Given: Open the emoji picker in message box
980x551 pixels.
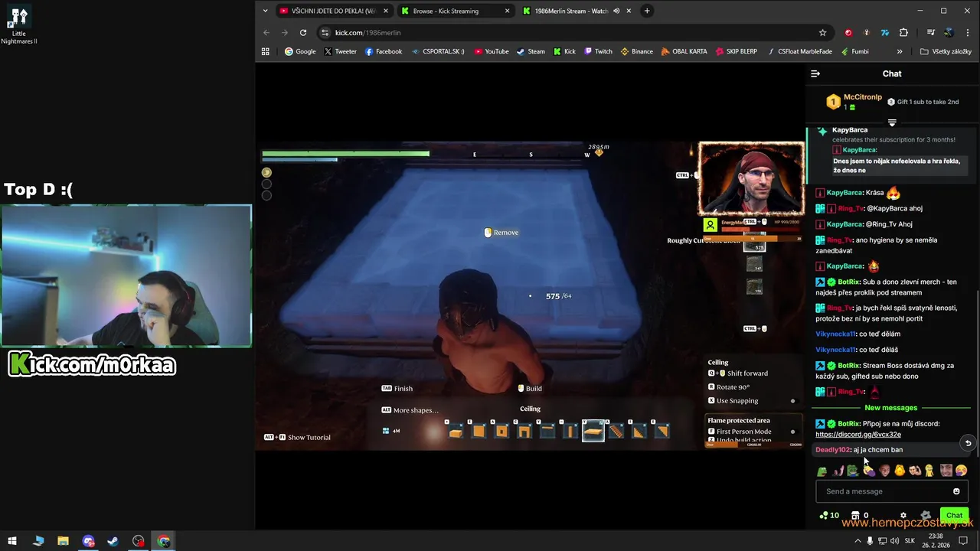Looking at the screenshot, I should [956, 491].
